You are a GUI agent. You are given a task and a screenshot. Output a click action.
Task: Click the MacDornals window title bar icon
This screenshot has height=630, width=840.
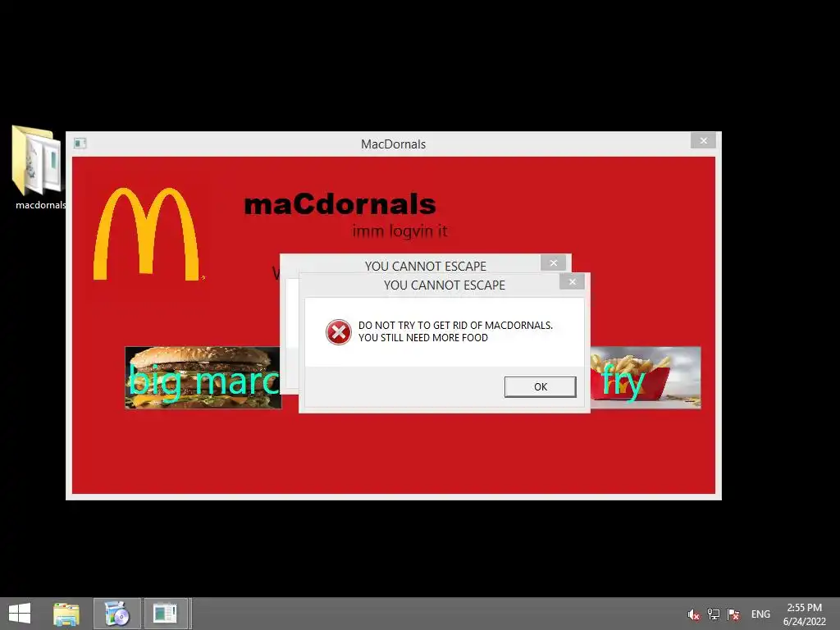click(x=80, y=143)
